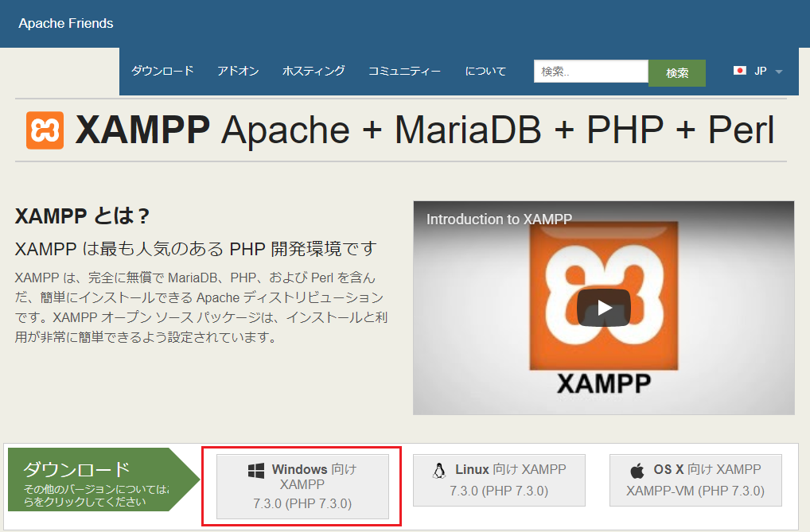
Task: Click the XAMPP Apache + MariaDB + PHP + Perl heading
Action: [425, 130]
